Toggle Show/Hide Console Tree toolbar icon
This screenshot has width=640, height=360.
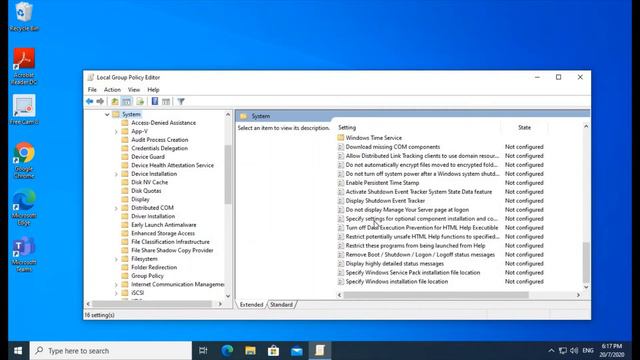[x=127, y=101]
